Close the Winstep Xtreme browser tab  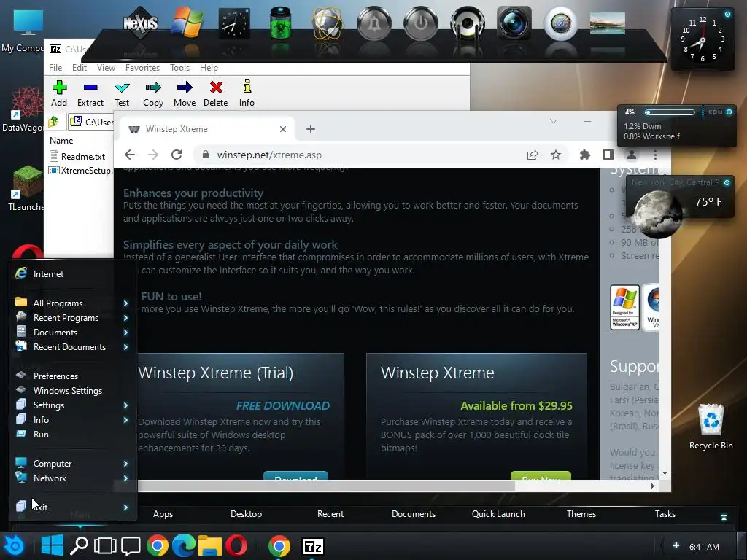point(283,129)
